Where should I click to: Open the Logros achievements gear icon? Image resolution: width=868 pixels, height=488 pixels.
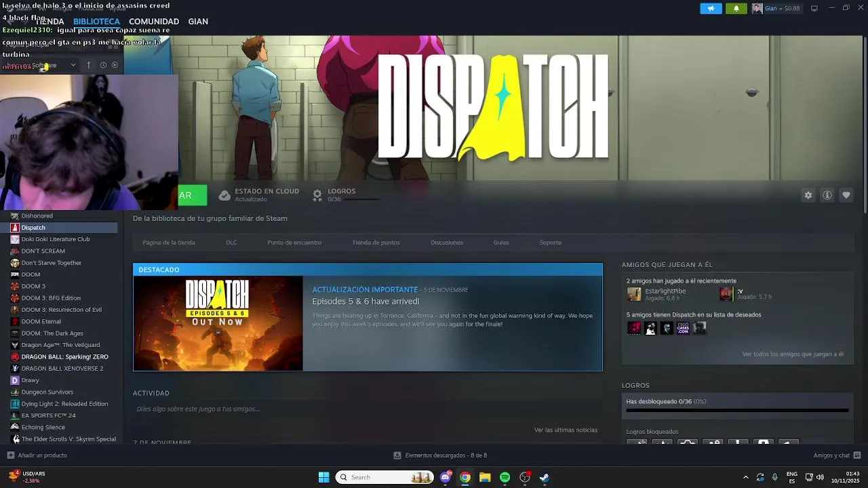tap(317, 195)
